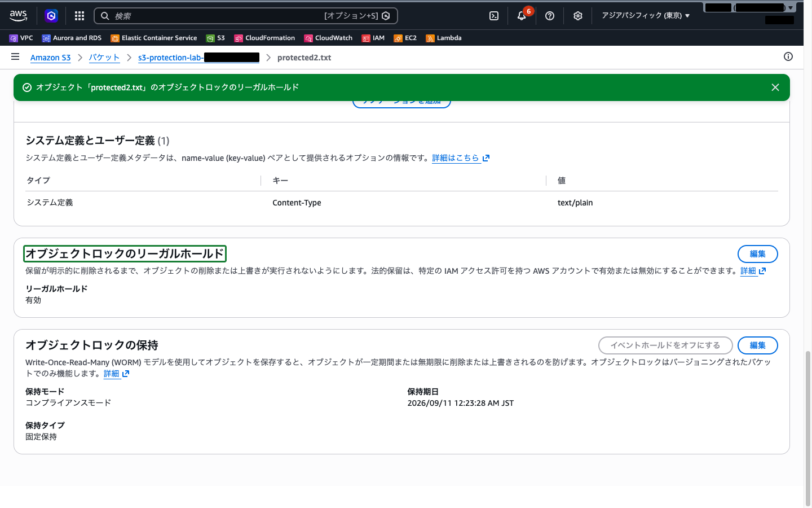Screen dimensions: 812x508
Task: Open IAM shortcut in favorites bar
Action: (x=373, y=38)
